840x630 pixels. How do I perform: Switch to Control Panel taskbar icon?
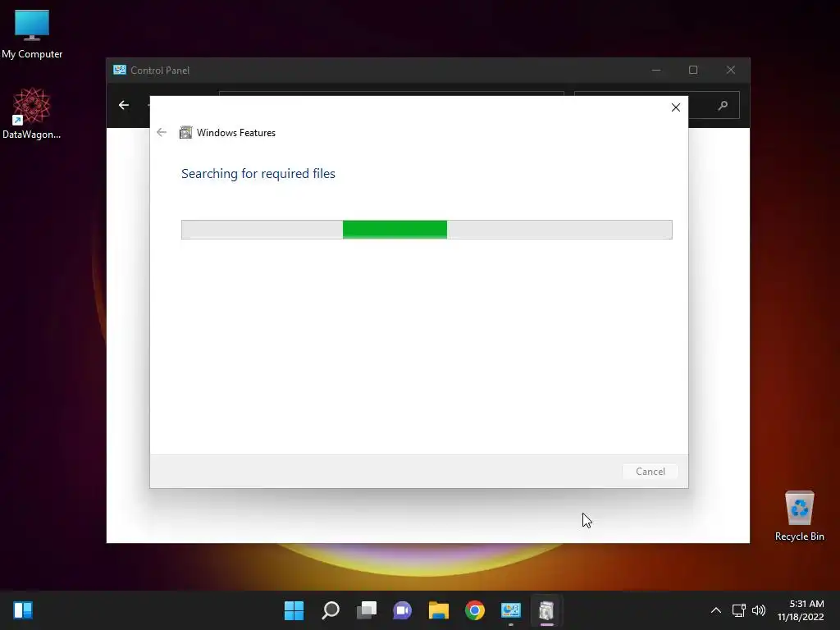tap(510, 610)
